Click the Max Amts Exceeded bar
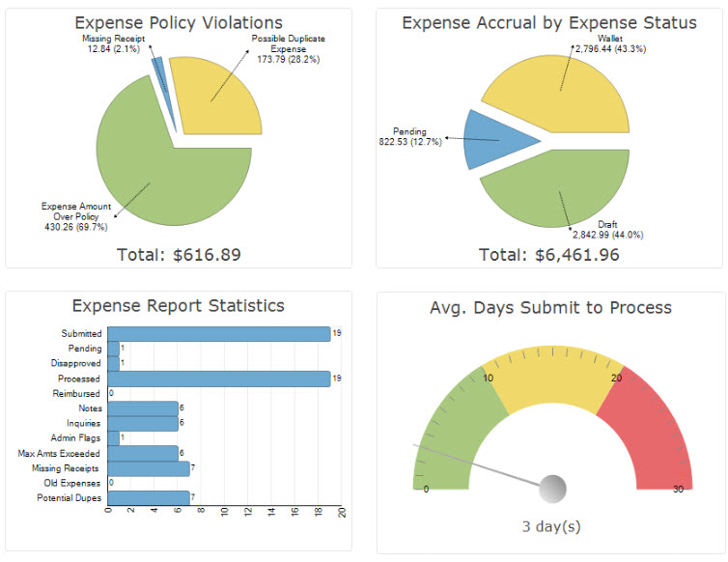 coord(143,453)
